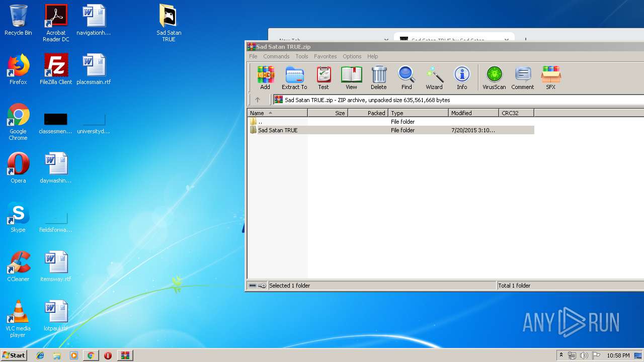644x362 pixels.
Task: Click the Add toolbar icon in WinRAR
Action: (x=265, y=78)
